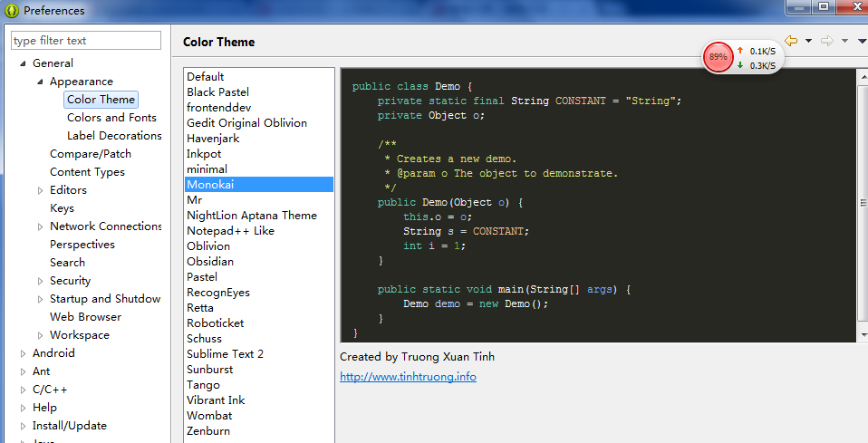Image resolution: width=868 pixels, height=443 pixels.
Task: Select the frontenddev theme
Action: click(x=259, y=108)
